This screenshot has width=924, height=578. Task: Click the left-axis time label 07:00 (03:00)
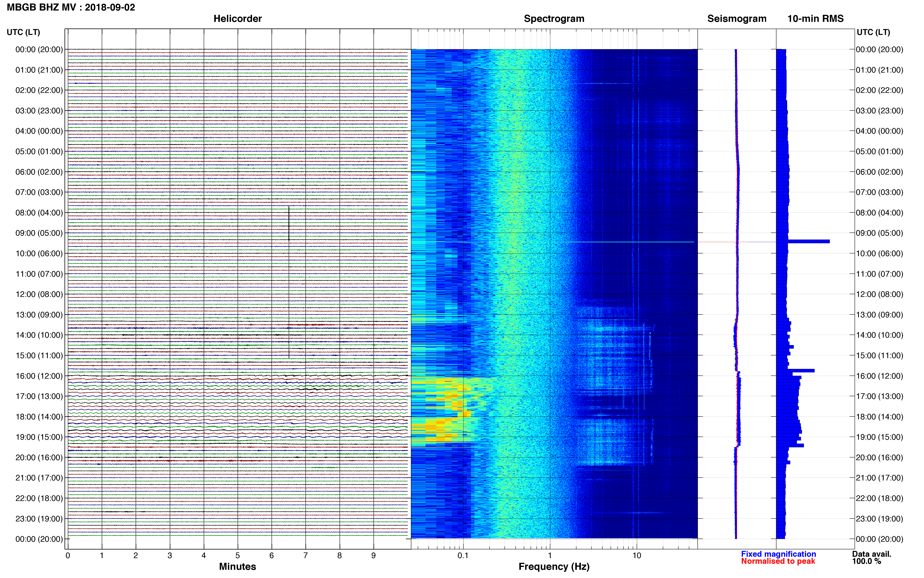point(39,192)
